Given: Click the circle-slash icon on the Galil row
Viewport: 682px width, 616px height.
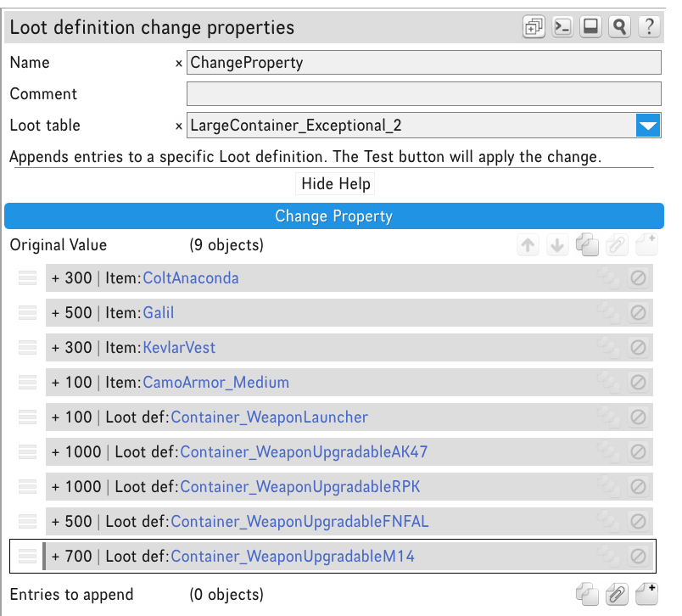Looking at the screenshot, I should click(638, 313).
